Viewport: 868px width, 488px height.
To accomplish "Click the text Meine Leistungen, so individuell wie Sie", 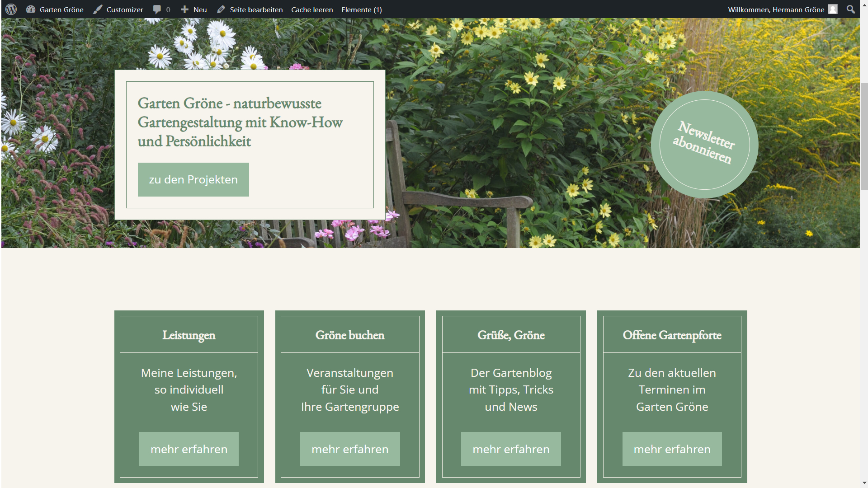I will [x=189, y=389].
